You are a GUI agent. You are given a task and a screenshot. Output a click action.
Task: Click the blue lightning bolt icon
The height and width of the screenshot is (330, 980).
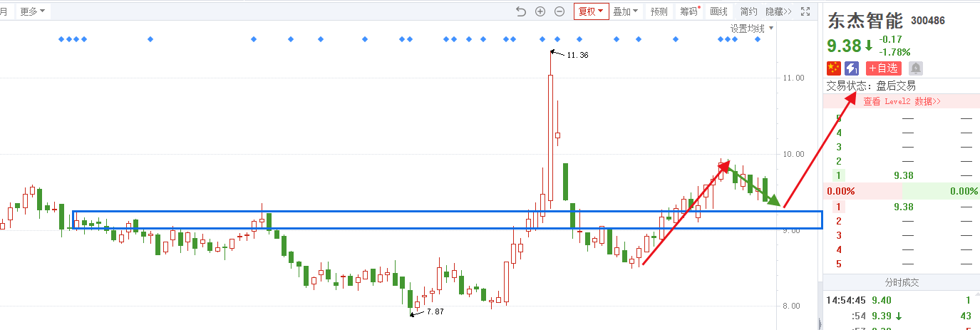[852, 68]
